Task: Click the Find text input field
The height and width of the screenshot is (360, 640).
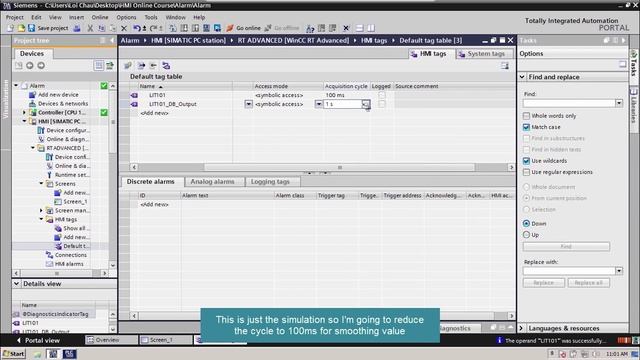Action: tap(569, 103)
